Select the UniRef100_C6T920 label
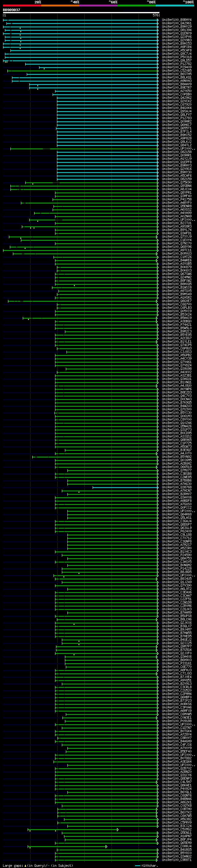197x868 pixels. coord(176,104)
